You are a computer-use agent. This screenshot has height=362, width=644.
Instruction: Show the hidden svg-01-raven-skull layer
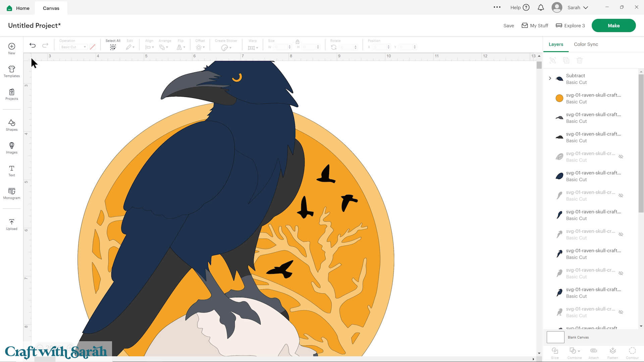[621, 157]
